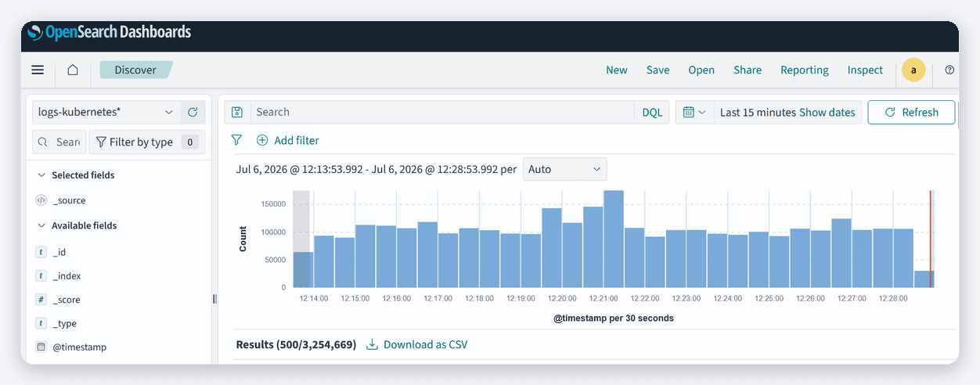Click the _index field type icon

click(41, 276)
